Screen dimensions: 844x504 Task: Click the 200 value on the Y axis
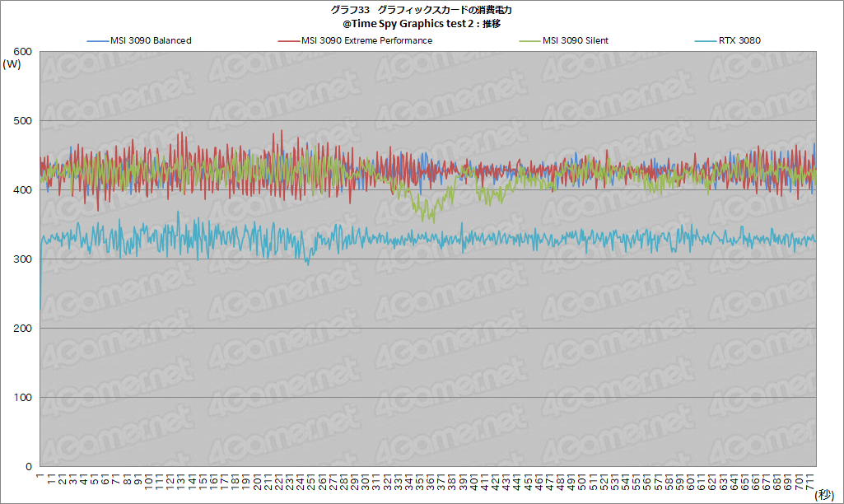[x=23, y=329]
